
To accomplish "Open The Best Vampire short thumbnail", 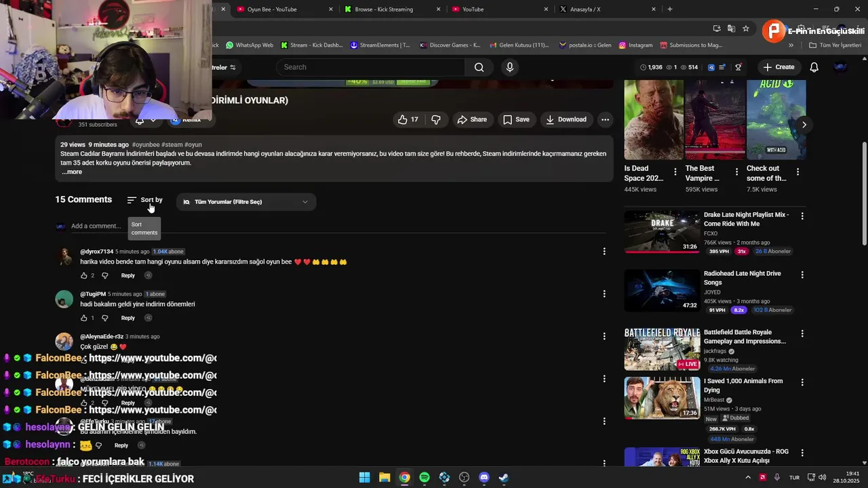I will click(715, 120).
